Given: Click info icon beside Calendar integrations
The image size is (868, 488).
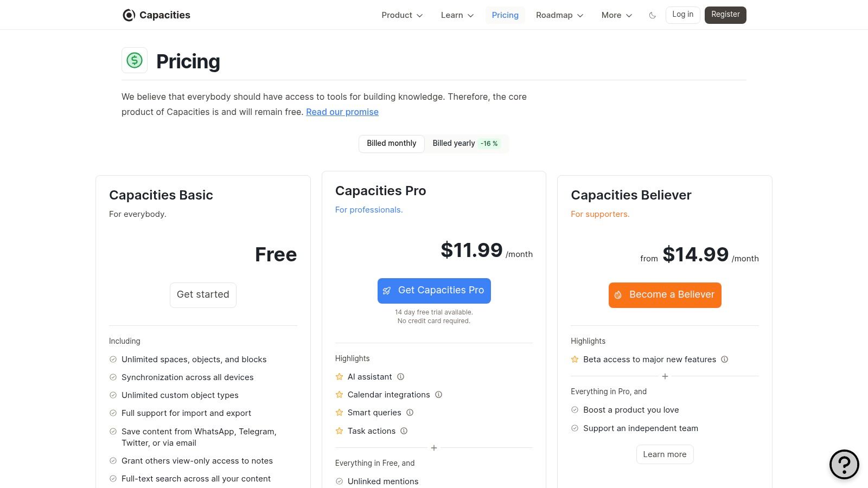Looking at the screenshot, I should tap(439, 395).
